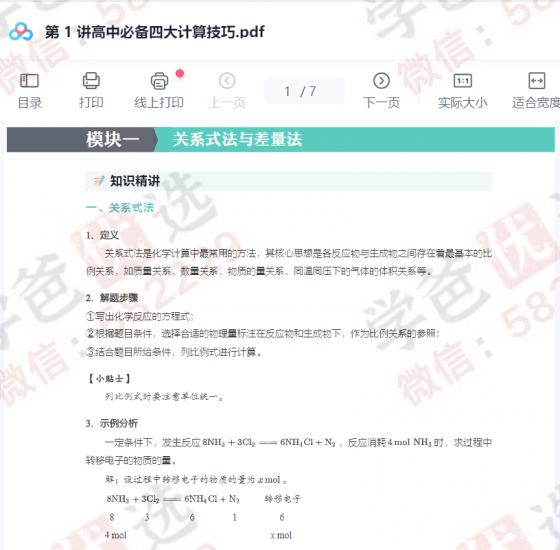Click the 转移电子 column label
The image size is (560, 550).
coord(282,499)
